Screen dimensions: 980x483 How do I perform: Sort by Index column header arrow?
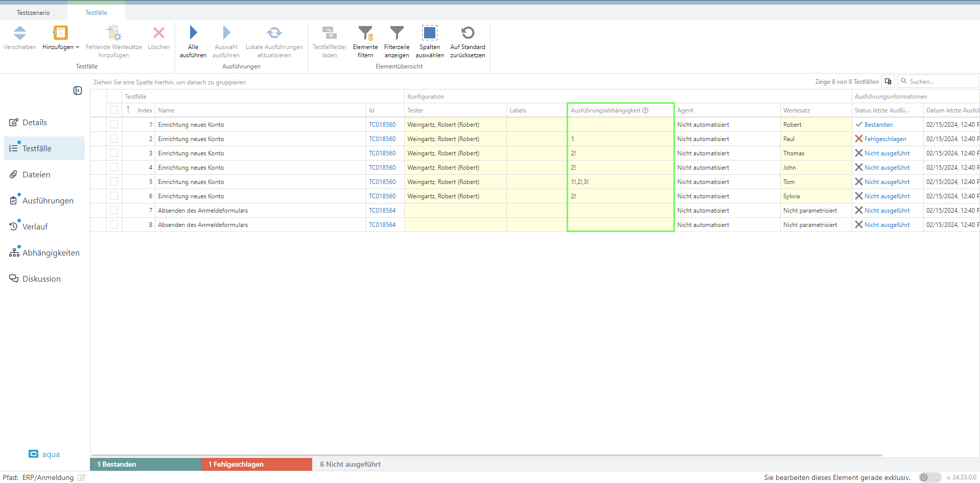point(128,110)
